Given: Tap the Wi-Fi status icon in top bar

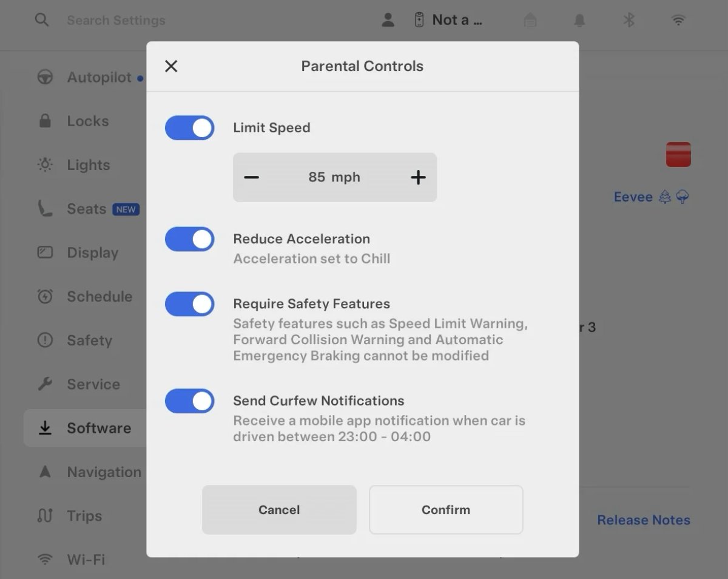Looking at the screenshot, I should pos(678,20).
